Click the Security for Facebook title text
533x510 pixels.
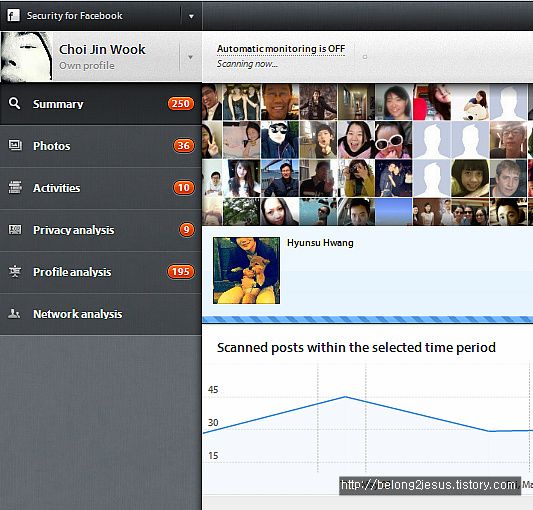pos(74,16)
